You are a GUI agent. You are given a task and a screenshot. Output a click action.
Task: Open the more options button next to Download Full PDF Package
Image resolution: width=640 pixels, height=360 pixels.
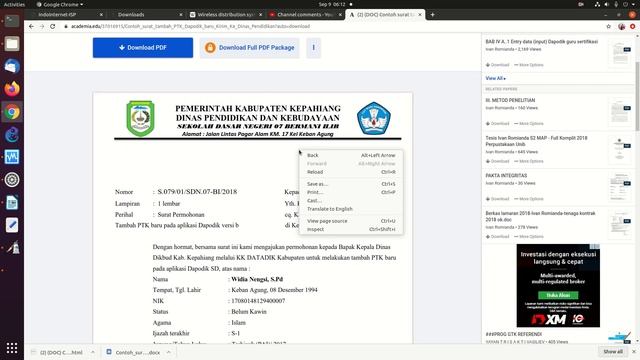pyautogui.click(x=313, y=48)
